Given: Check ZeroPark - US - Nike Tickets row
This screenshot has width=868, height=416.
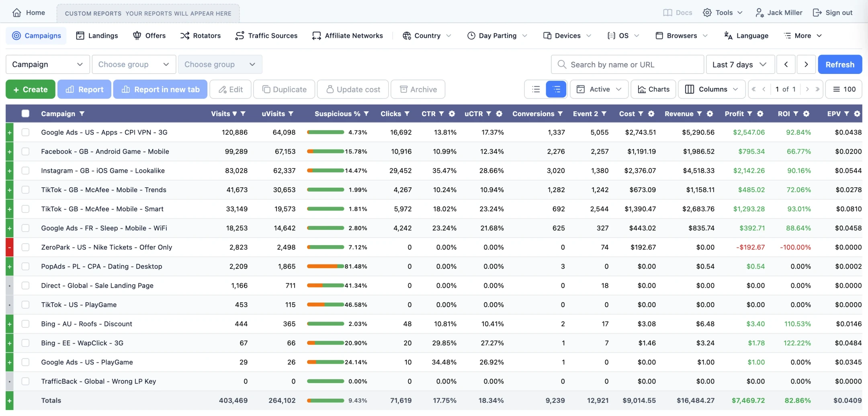Looking at the screenshot, I should click(25, 247).
